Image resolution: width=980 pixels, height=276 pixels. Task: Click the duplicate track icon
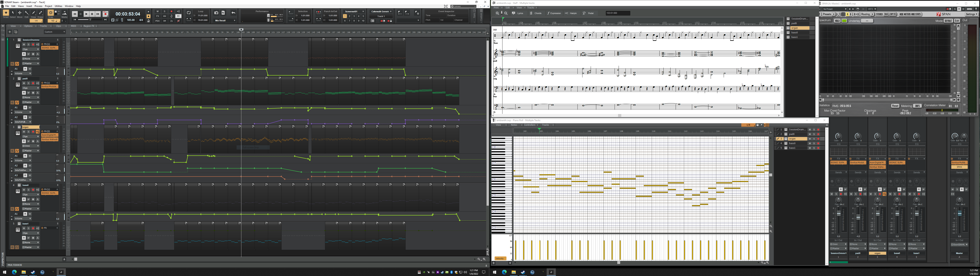click(16, 32)
